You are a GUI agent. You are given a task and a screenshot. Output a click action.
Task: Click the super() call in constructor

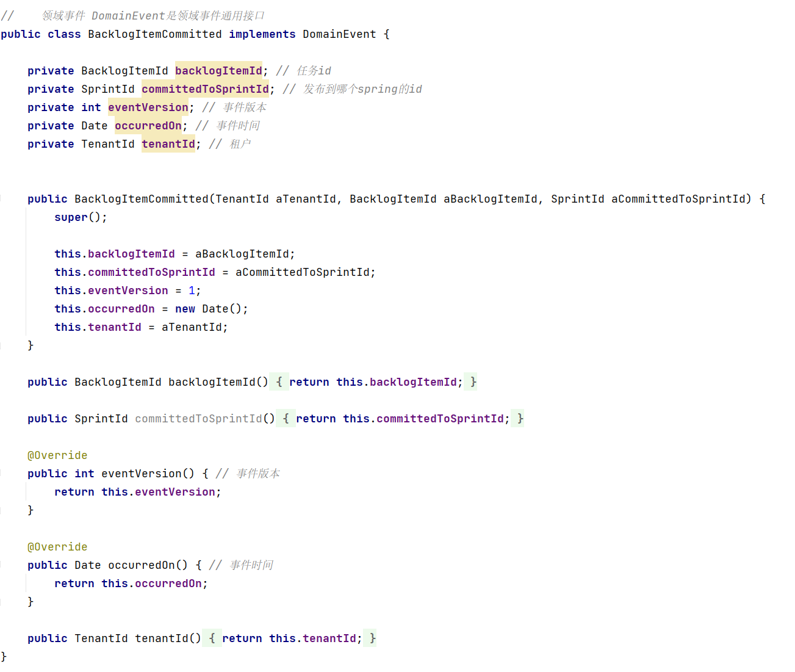point(81,217)
